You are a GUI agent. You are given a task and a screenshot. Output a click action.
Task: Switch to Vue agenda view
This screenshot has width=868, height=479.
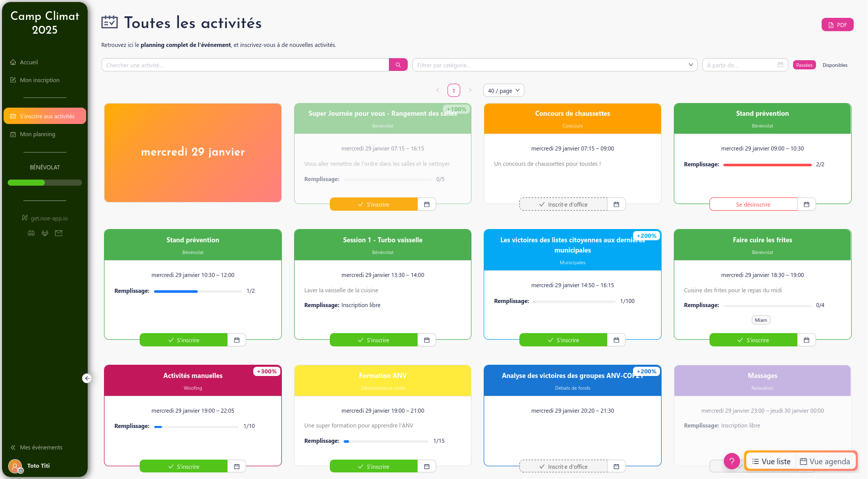(825, 461)
